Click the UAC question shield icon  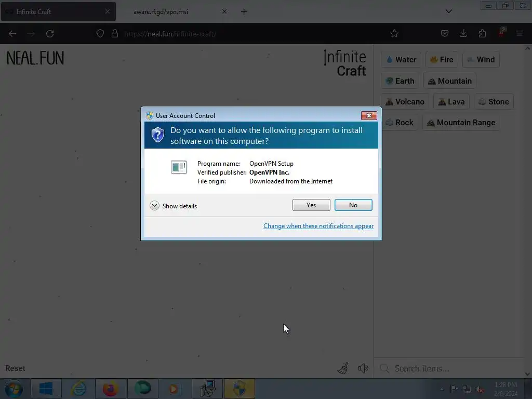pos(158,135)
